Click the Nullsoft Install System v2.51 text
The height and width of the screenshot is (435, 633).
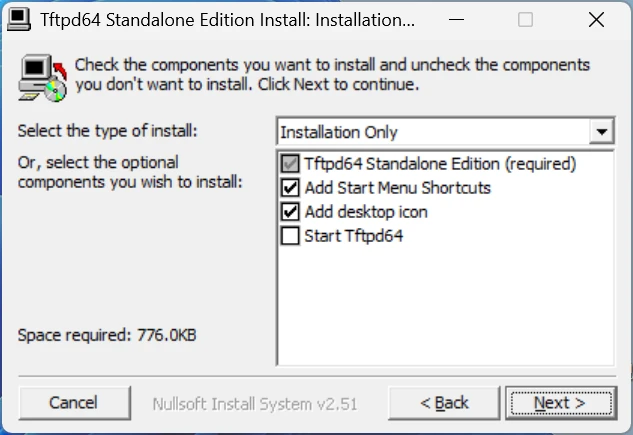pos(255,404)
